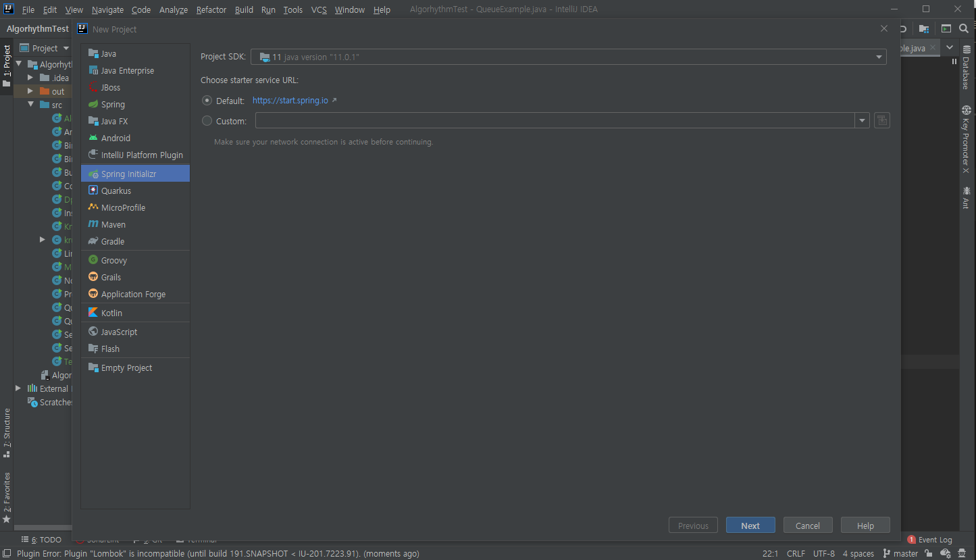Select Gradle project type

[x=135, y=241]
